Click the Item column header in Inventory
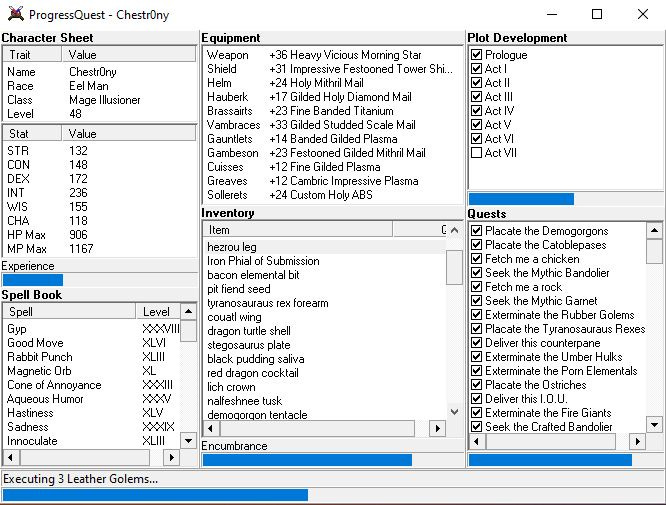Screen dimensions: 666x505 point(297,230)
